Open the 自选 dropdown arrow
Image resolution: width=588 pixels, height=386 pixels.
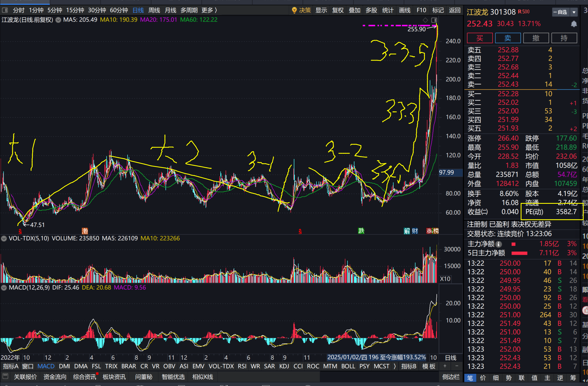(574, 12)
